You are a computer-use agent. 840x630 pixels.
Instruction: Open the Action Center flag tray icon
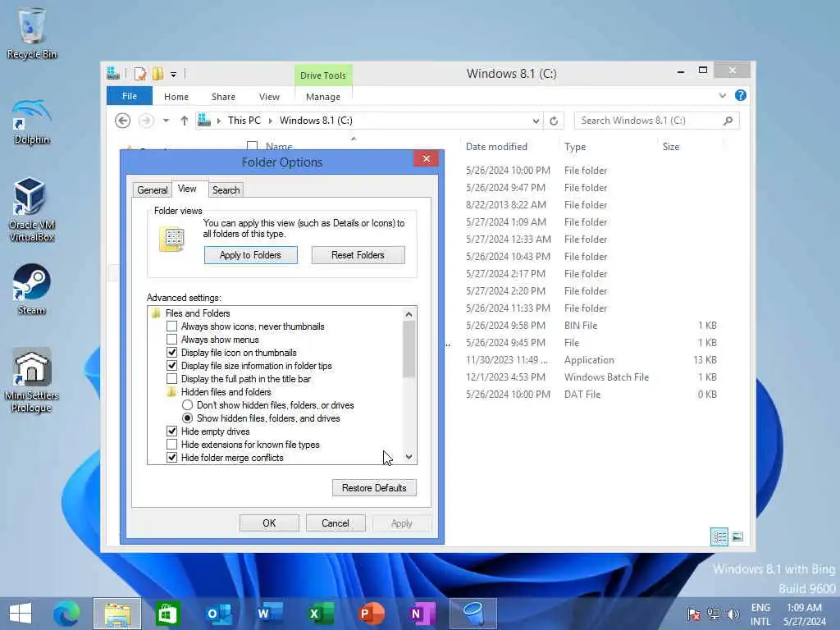694,614
